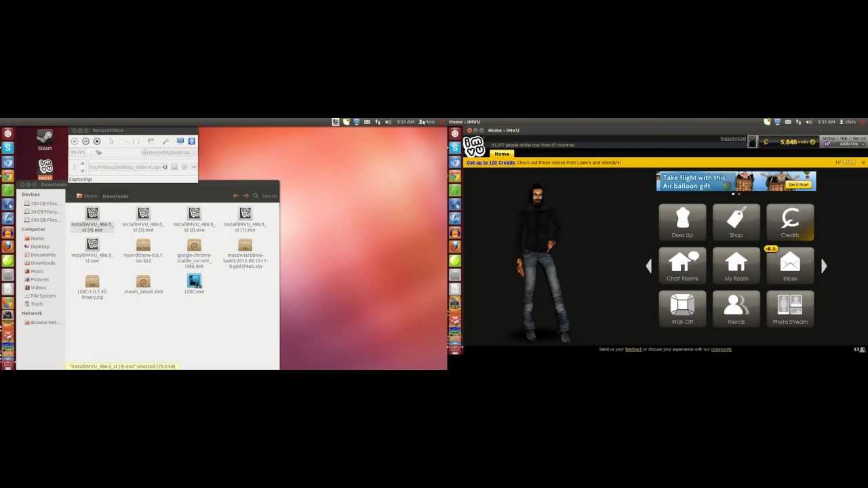Dismiss the yellow IMVU notification bar

pyautogui.click(x=863, y=163)
